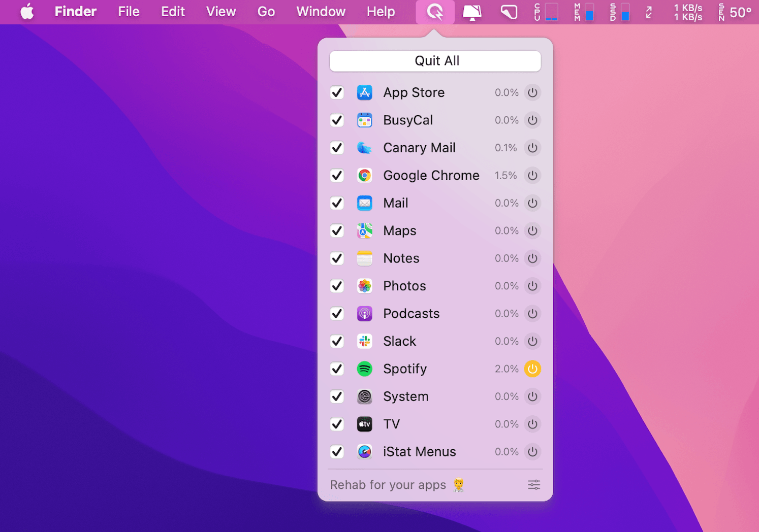Screen dimensions: 759x532
Task: Toggle the checkbox next to TV
Action: (x=337, y=424)
